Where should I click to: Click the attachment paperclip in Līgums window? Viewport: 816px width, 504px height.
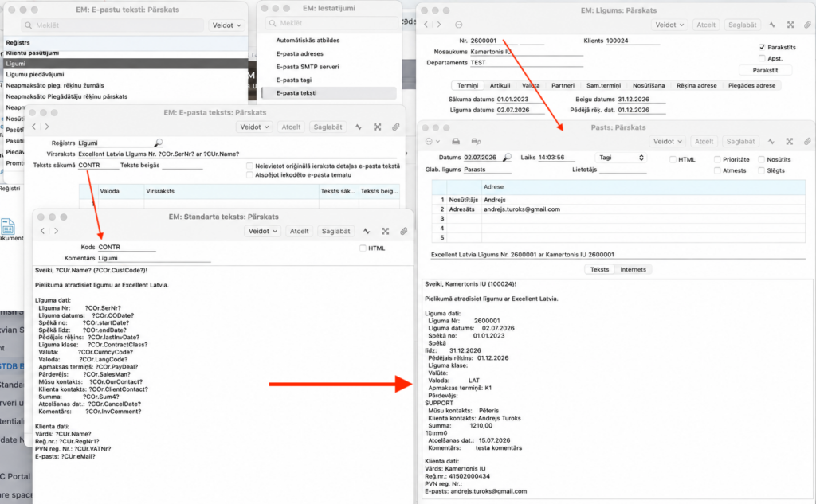click(x=807, y=25)
